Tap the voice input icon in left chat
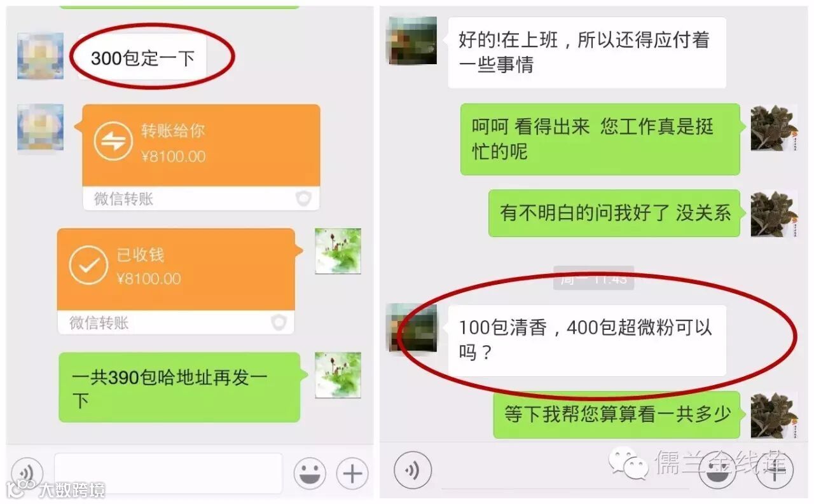Image resolution: width=814 pixels, height=504 pixels. (27, 473)
